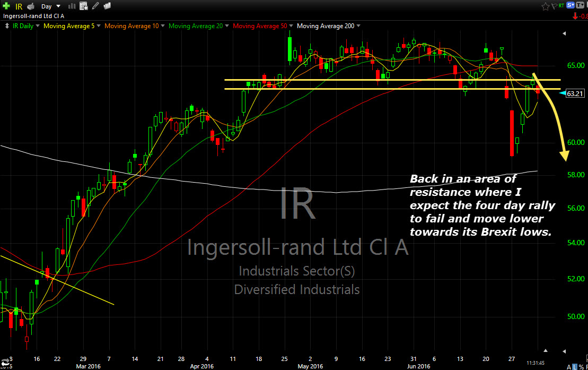Click the 63.21 current price label
This screenshot has width=588, height=370.
(575, 93)
